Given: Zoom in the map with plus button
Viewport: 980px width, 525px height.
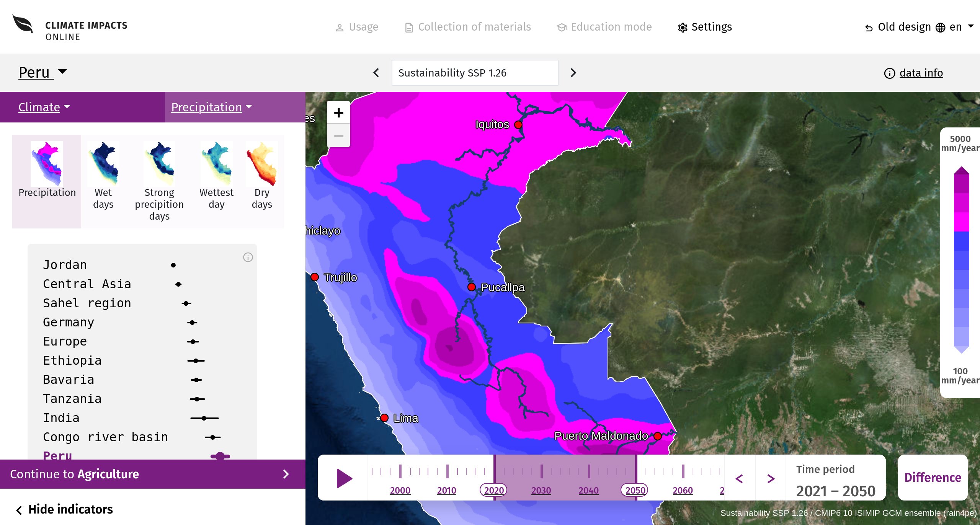Looking at the screenshot, I should [338, 112].
